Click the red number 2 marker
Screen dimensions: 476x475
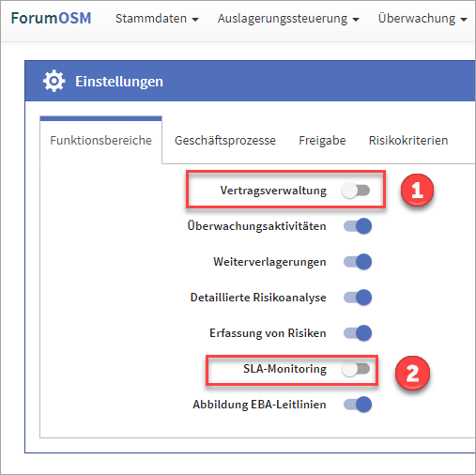(412, 373)
